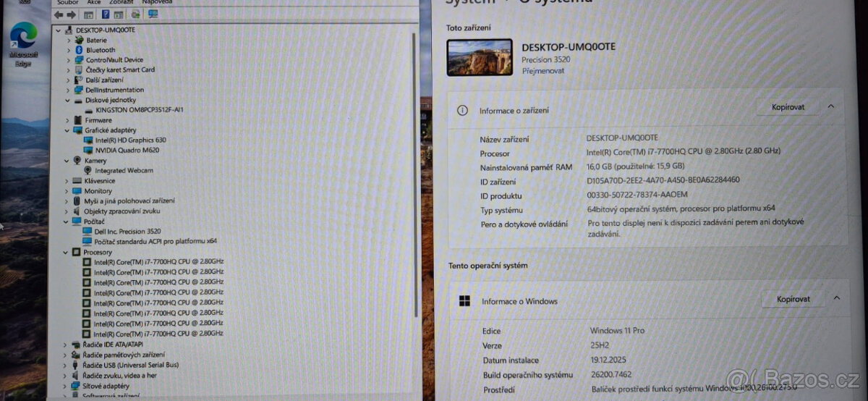Click the Bluetooth category icon

pyautogui.click(x=79, y=50)
